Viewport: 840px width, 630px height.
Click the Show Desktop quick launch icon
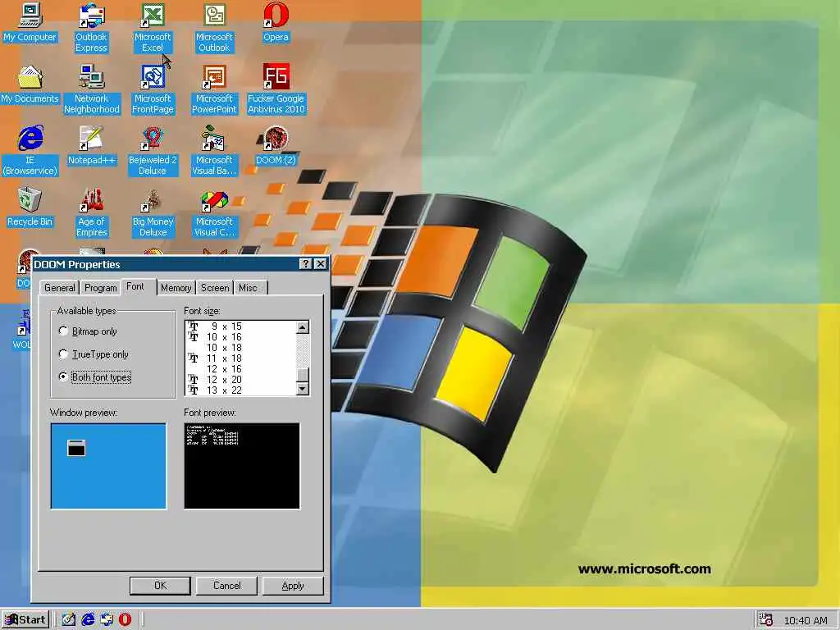tap(69, 619)
